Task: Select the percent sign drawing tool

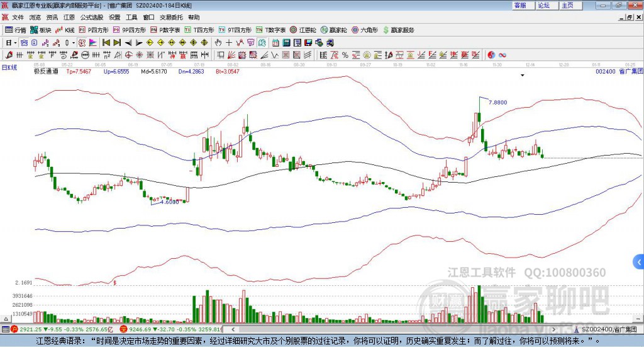Action: click(345, 55)
